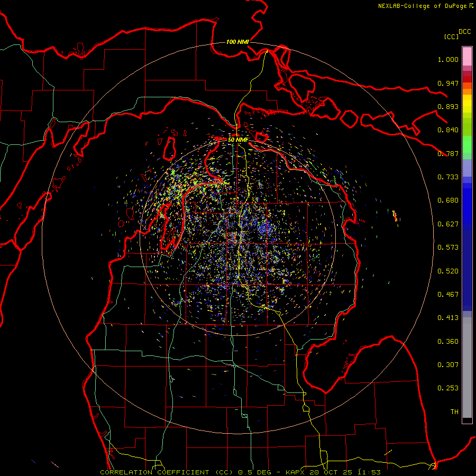Click the isolated echo east of the Lake Huron shoreline
476x476 pixels.
[395, 216]
